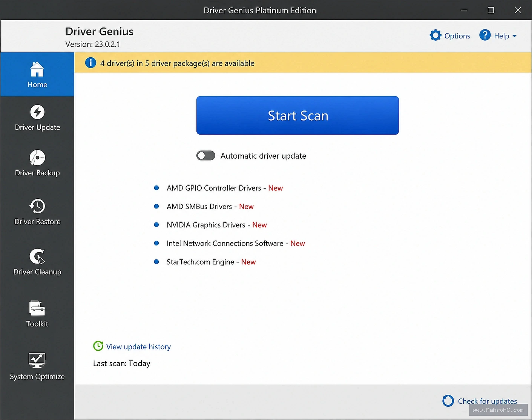The image size is (532, 420).
Task: Open the Driver Update lightning icon
Action: tap(37, 112)
